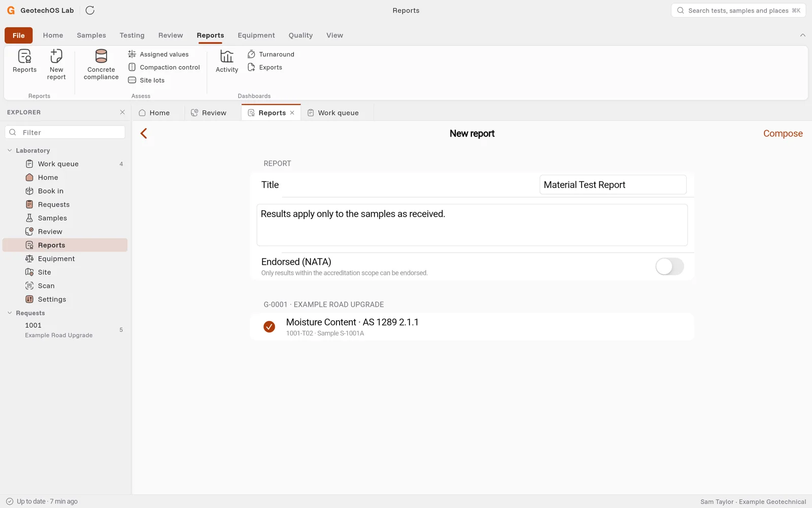Click the global search box
The image size is (812, 508).
tap(738, 11)
